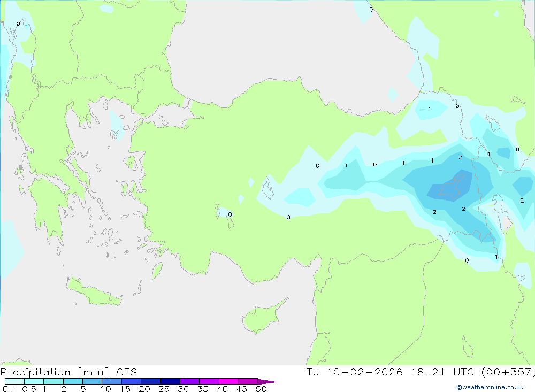Image resolution: width=535 pixels, height=392 pixels.
Task: Select the 2–5 mm legend swatch
Action: pos(73,381)
